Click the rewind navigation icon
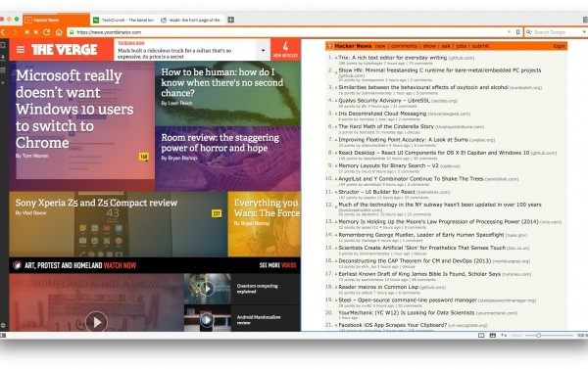Image resolution: width=588 pixels, height=369 pixels. pos(27,32)
